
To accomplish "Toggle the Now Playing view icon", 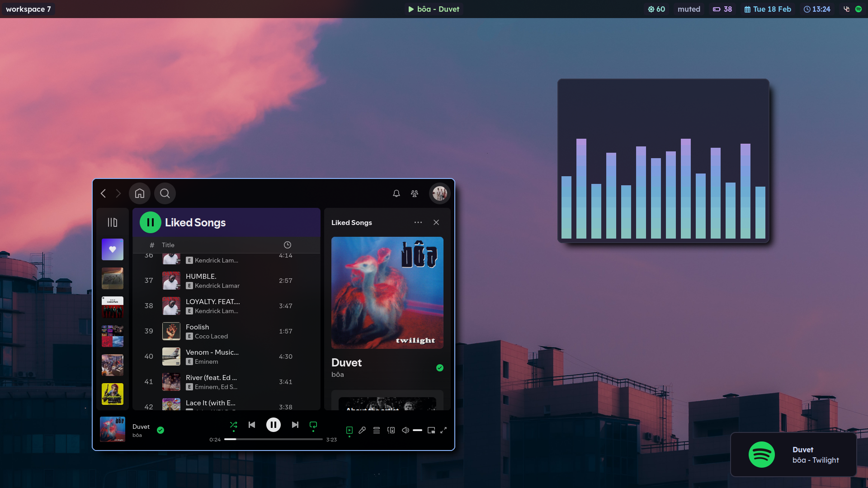I will [x=349, y=430].
